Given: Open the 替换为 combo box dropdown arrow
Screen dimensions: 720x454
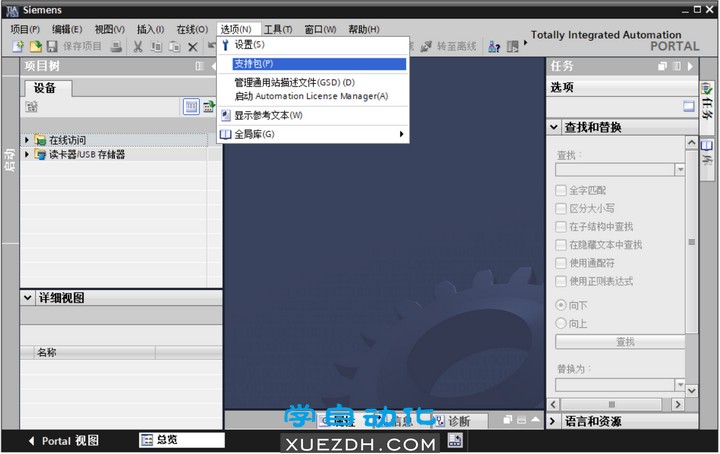Looking at the screenshot, I should (680, 384).
